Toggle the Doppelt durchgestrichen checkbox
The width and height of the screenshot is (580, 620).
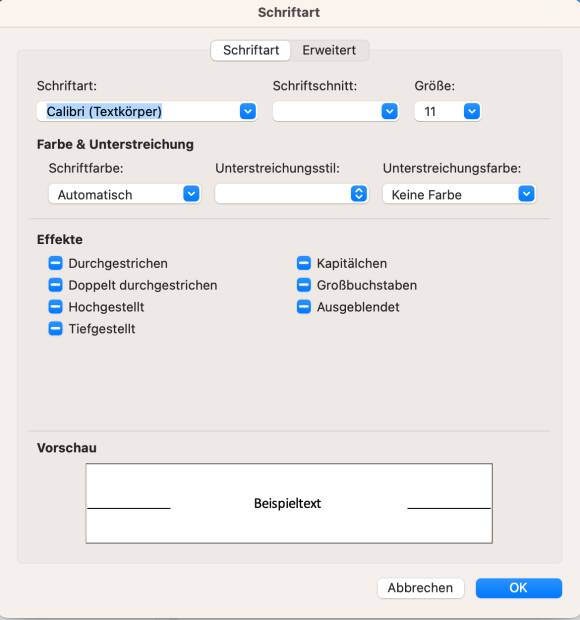coord(55,285)
